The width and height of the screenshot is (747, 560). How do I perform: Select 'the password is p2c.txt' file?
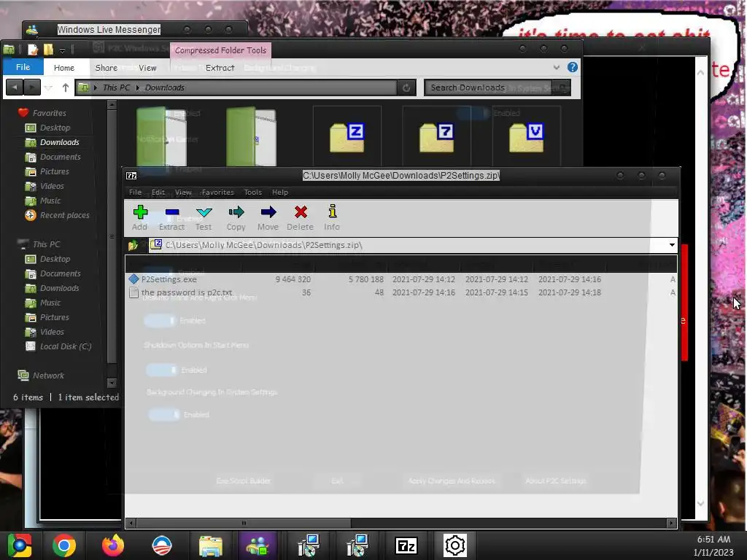tap(187, 292)
